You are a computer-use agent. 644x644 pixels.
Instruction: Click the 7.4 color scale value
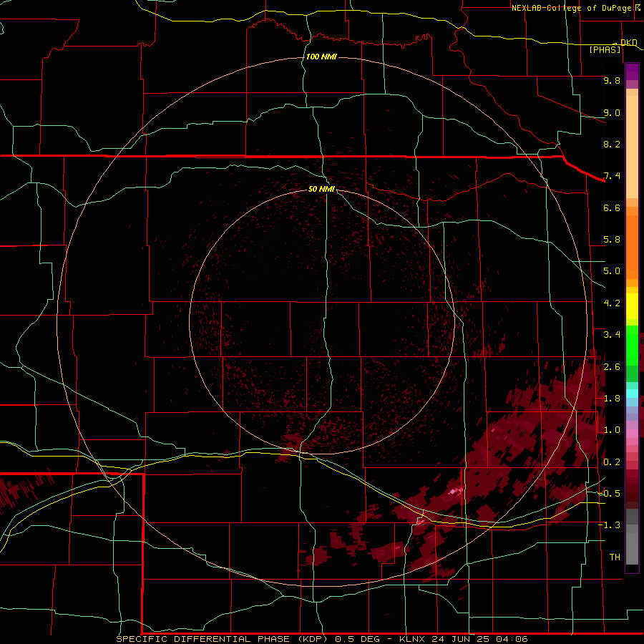(x=612, y=176)
